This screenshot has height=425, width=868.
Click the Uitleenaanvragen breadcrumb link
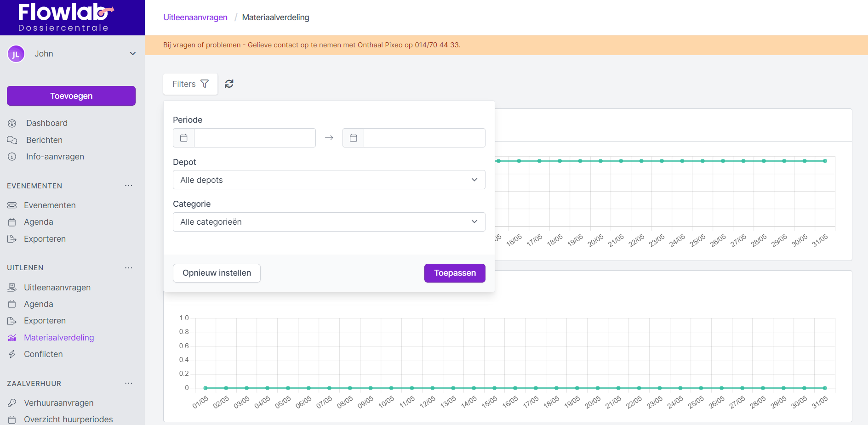[x=195, y=17]
